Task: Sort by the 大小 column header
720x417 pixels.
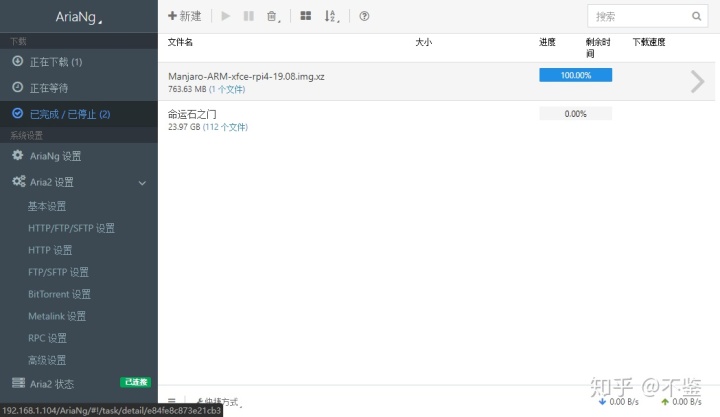Action: (x=423, y=42)
